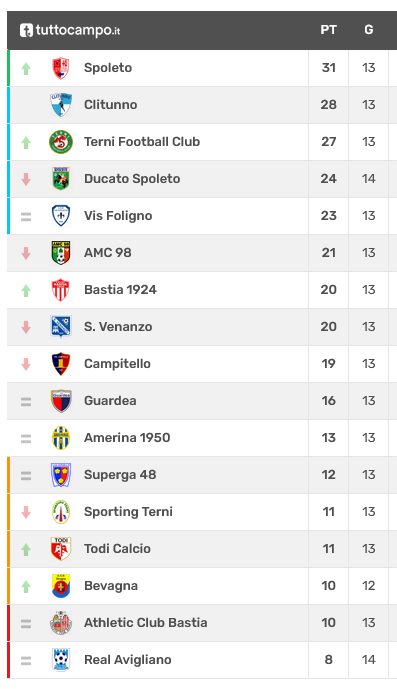Click the Amerina 1950 crest
This screenshot has width=397, height=689.
61,438
